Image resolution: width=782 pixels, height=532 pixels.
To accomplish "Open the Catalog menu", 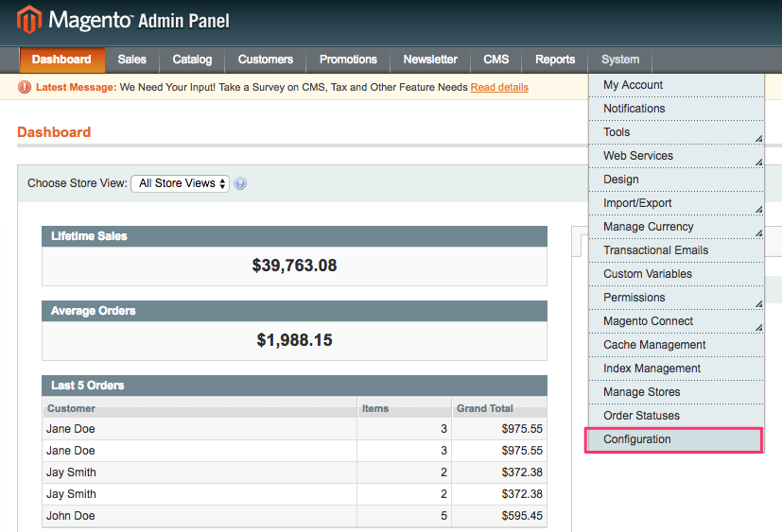I will click(x=192, y=60).
